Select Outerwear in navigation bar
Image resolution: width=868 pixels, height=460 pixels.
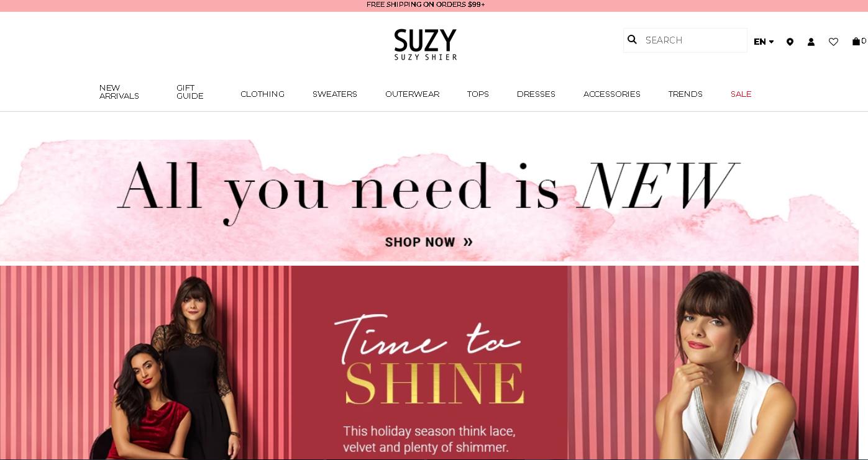click(x=412, y=94)
